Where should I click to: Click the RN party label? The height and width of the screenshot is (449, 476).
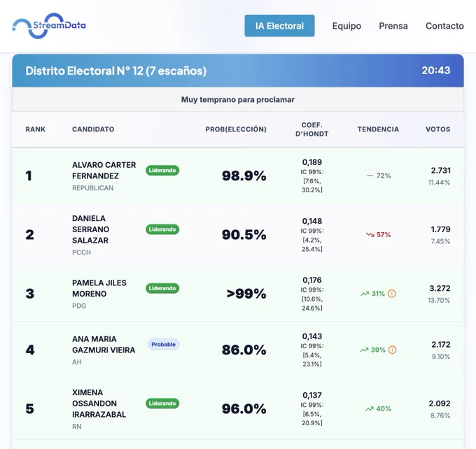click(77, 426)
